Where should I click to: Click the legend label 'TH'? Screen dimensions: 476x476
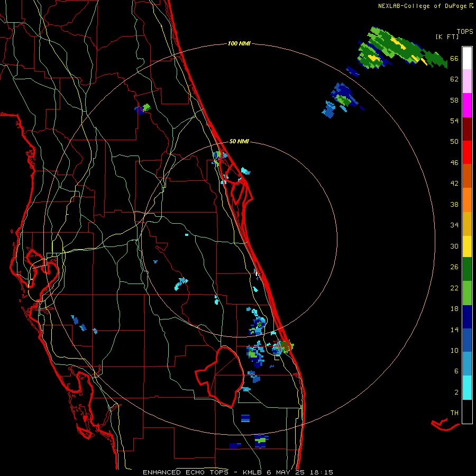(454, 413)
